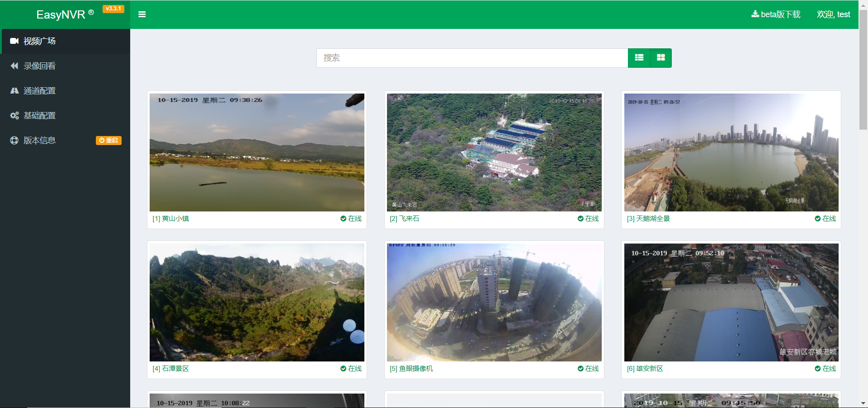Click the page vertical scrollbar thumb
The image size is (868, 408).
(863, 70)
